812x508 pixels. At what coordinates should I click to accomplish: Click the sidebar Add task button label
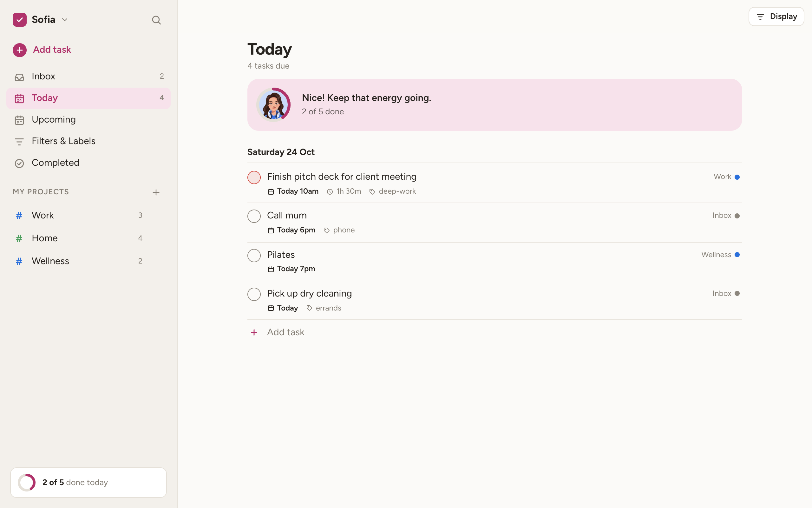click(52, 50)
